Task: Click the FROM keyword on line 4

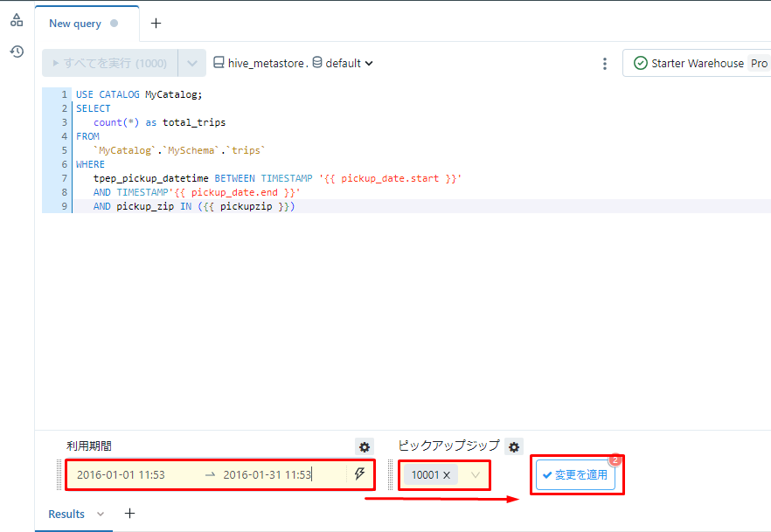Action: pos(87,136)
